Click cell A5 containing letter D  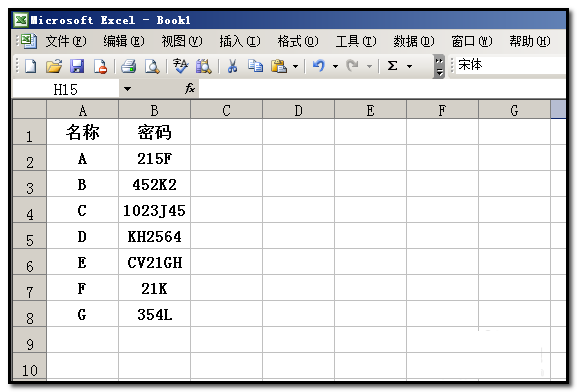[82, 236]
